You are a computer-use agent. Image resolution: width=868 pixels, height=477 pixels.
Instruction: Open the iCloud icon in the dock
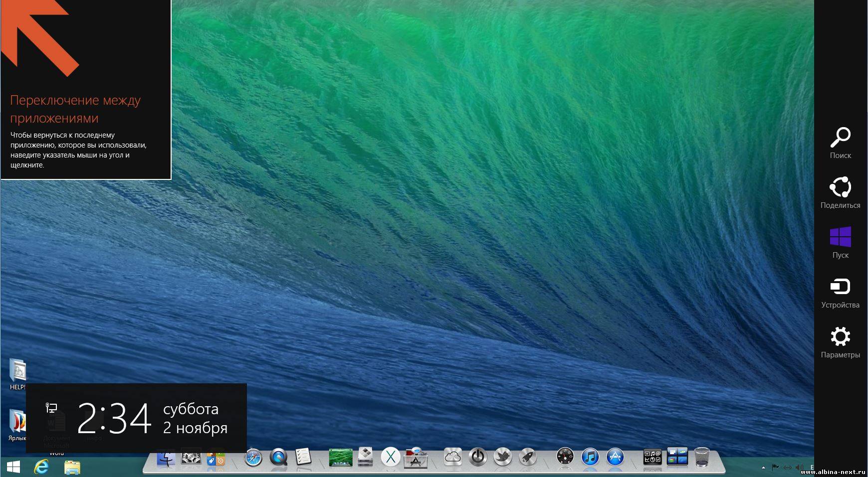(453, 457)
